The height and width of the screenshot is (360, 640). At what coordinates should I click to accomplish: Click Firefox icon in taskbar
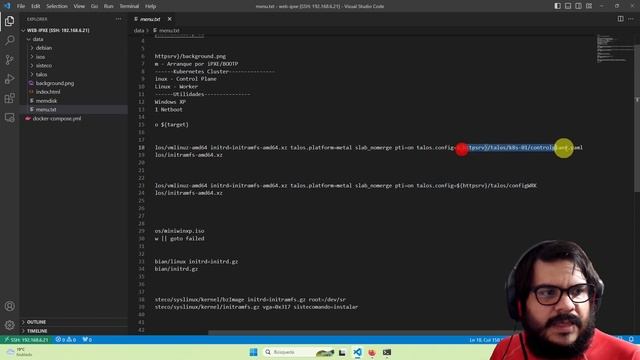click(372, 352)
